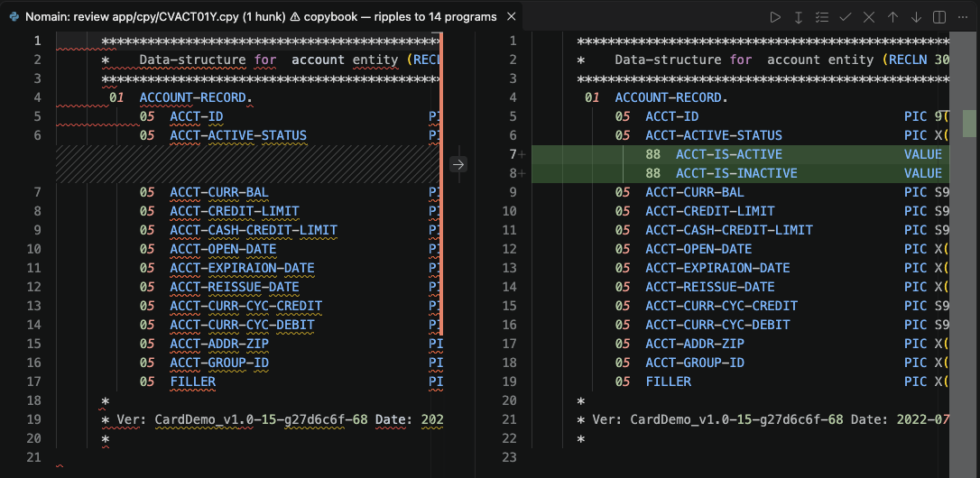Image resolution: width=980 pixels, height=478 pixels.
Task: Go to previous change with up arrow
Action: 892,17
